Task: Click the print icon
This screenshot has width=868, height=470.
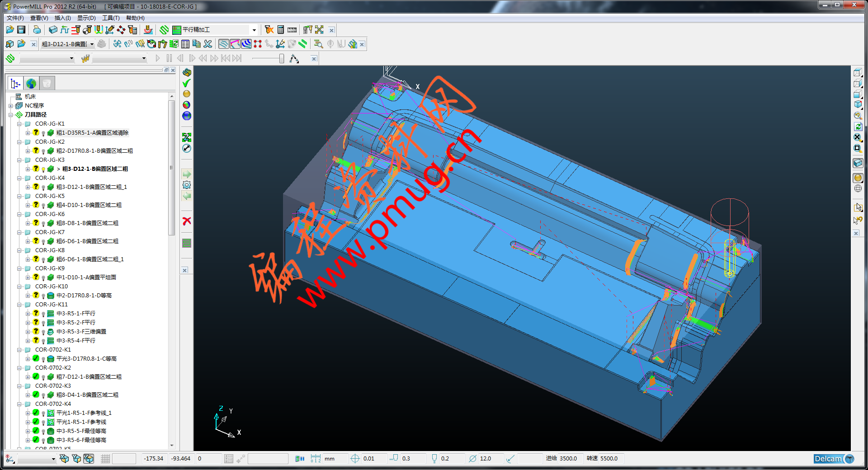Action: tap(37, 30)
